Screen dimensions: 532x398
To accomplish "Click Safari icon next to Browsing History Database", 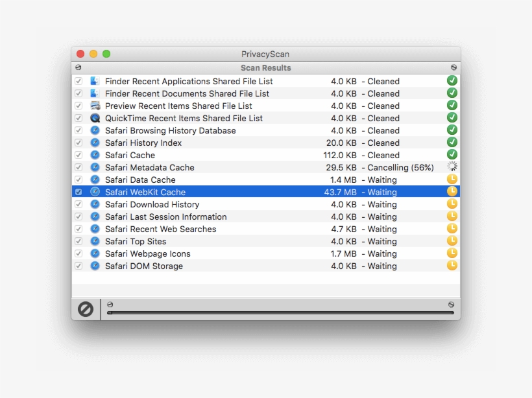I will point(95,130).
